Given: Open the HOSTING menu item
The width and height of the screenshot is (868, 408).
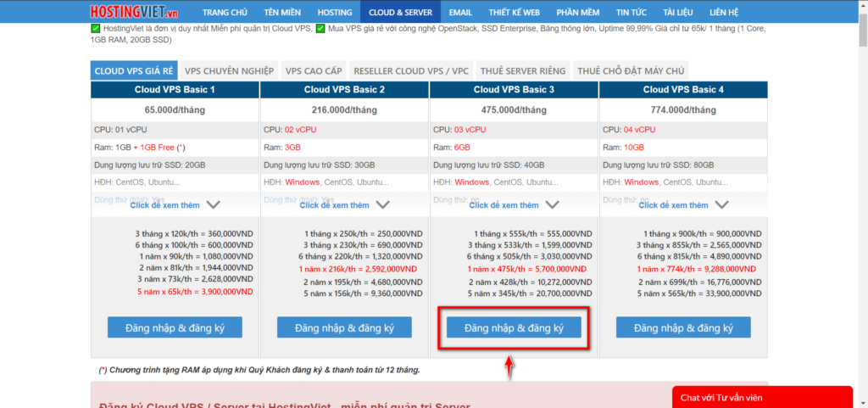Looking at the screenshot, I should pos(334,12).
